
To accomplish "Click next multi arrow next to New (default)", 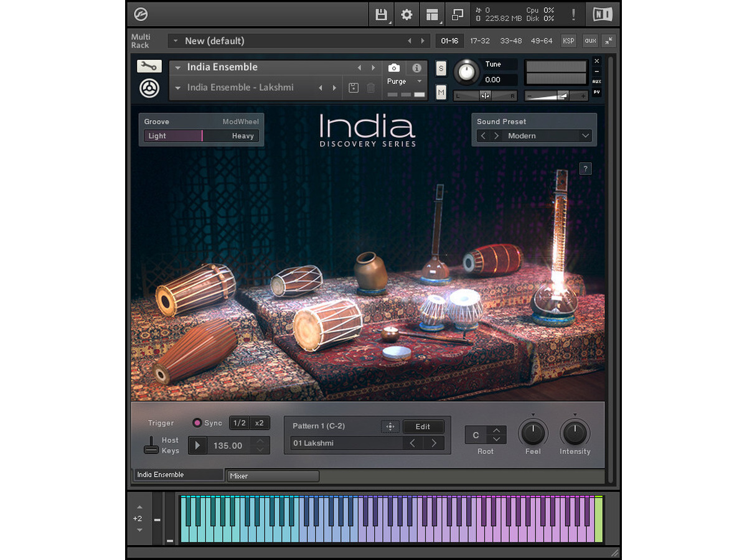I will point(423,41).
